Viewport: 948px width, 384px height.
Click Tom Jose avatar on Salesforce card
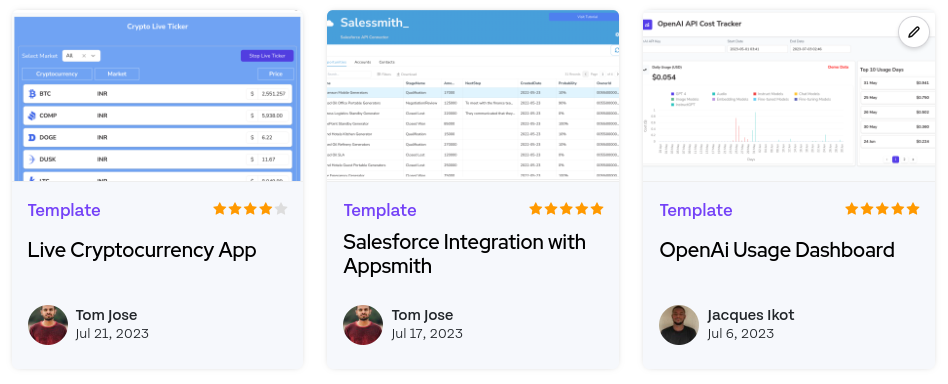363,325
